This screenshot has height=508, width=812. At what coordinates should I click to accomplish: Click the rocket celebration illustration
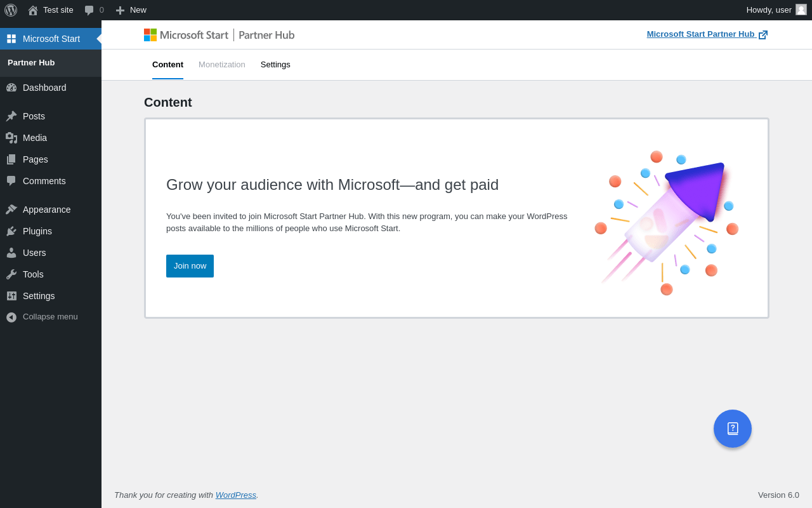pos(666,222)
